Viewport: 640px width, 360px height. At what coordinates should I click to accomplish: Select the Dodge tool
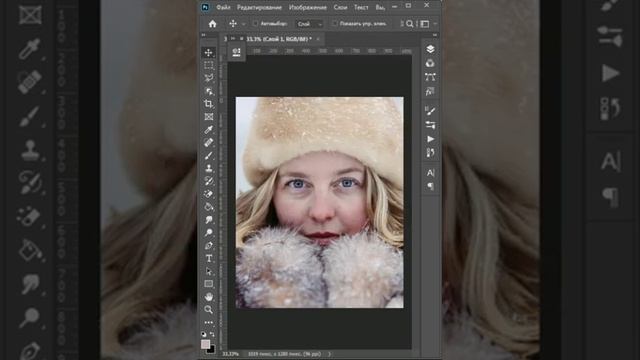coord(209,233)
